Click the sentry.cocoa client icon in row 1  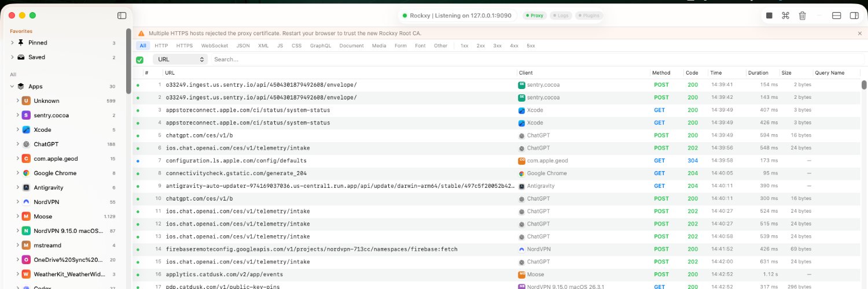click(x=521, y=85)
